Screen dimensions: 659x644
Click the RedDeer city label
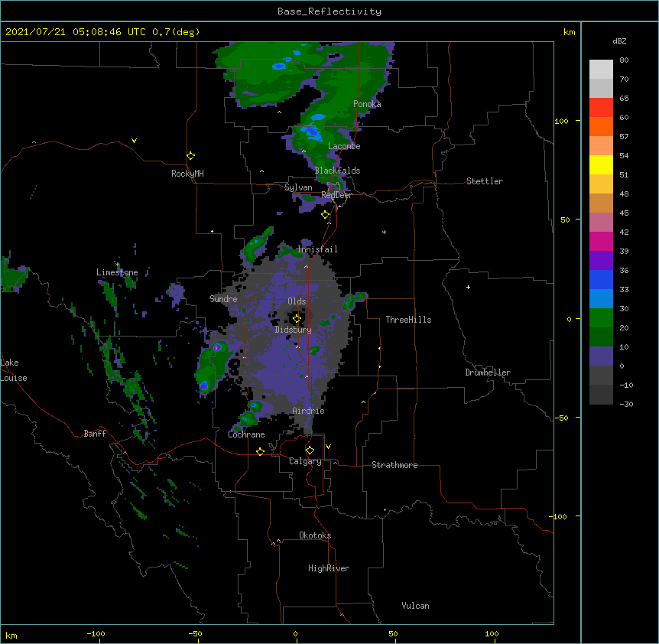click(x=336, y=195)
